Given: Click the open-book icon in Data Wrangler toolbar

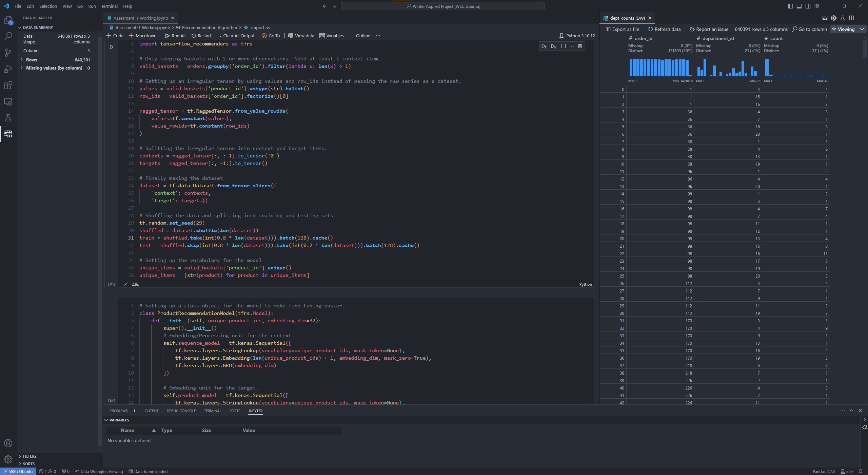Looking at the screenshot, I should tap(825, 18).
